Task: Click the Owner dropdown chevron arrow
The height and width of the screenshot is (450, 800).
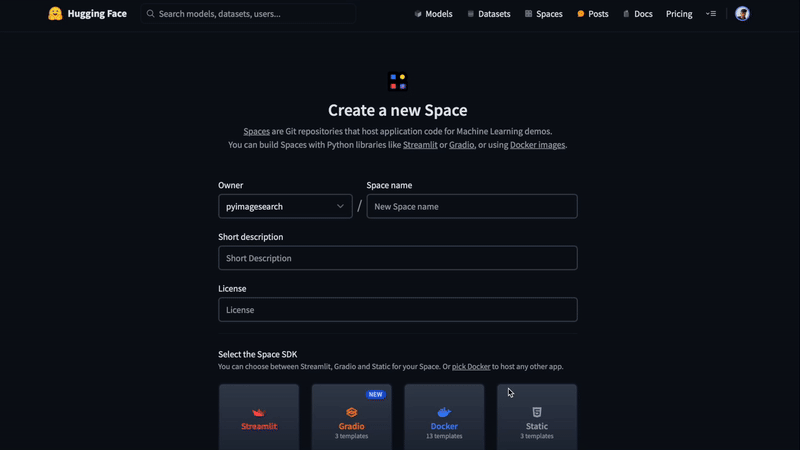Action: click(340, 206)
